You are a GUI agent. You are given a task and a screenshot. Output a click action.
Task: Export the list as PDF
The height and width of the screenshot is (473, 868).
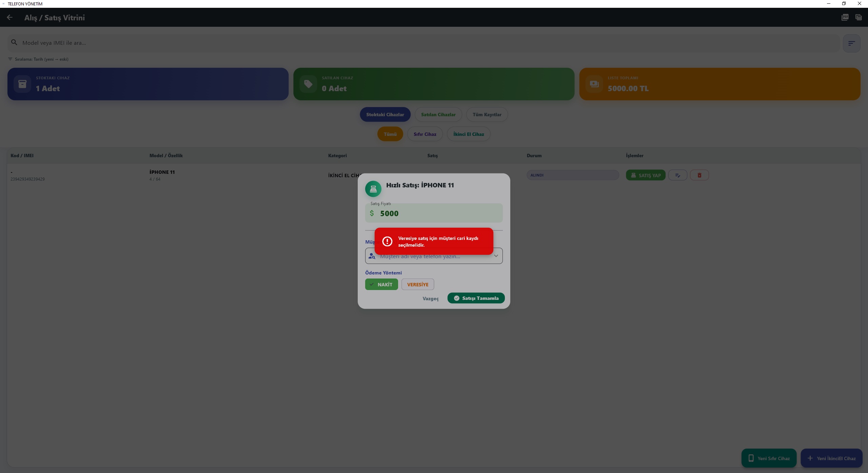coord(845,17)
